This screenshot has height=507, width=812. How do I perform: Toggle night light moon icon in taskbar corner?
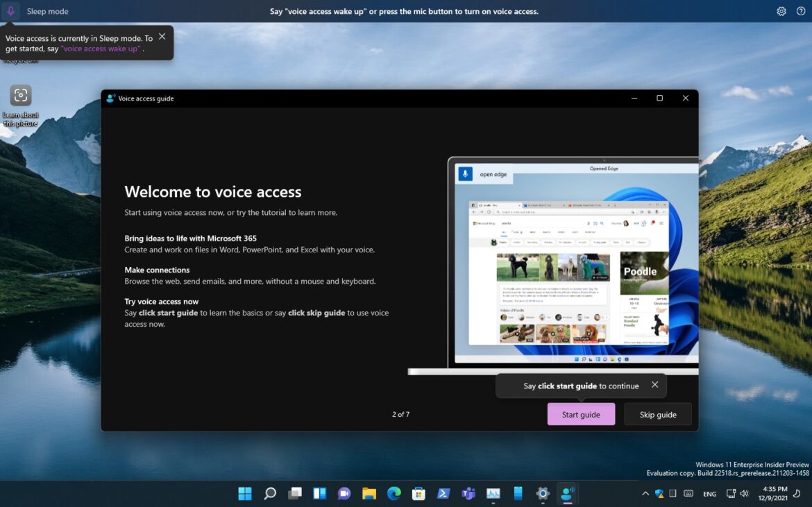coord(797,493)
